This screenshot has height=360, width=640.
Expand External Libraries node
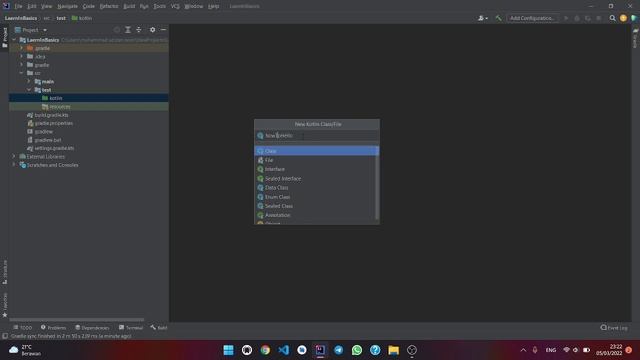tap(14, 156)
